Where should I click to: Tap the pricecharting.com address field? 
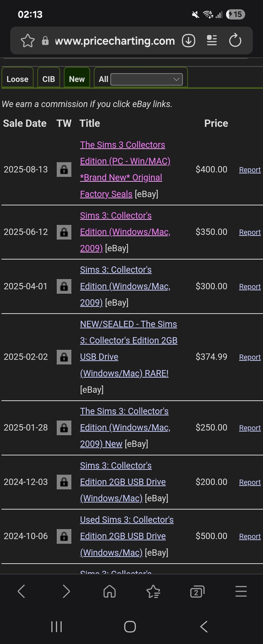coord(115,41)
